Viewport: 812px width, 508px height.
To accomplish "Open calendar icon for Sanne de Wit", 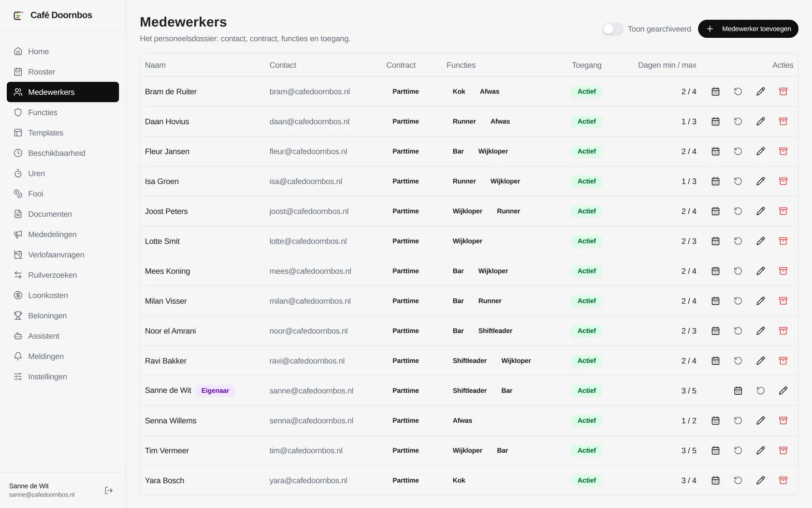I will (x=738, y=390).
